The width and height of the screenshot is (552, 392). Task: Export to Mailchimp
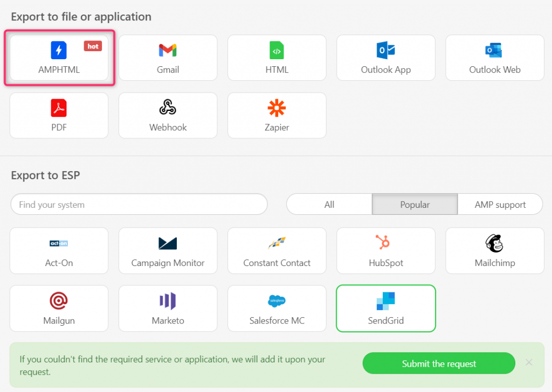coord(494,250)
